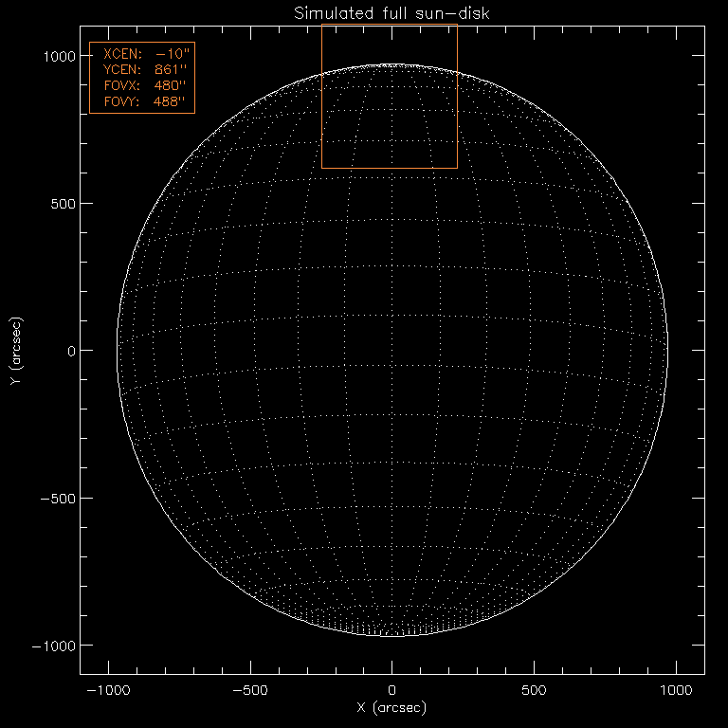Screen dimensions: 728x728
Task: Click inside the orange field-of-view rectangle
Action: pos(390,97)
